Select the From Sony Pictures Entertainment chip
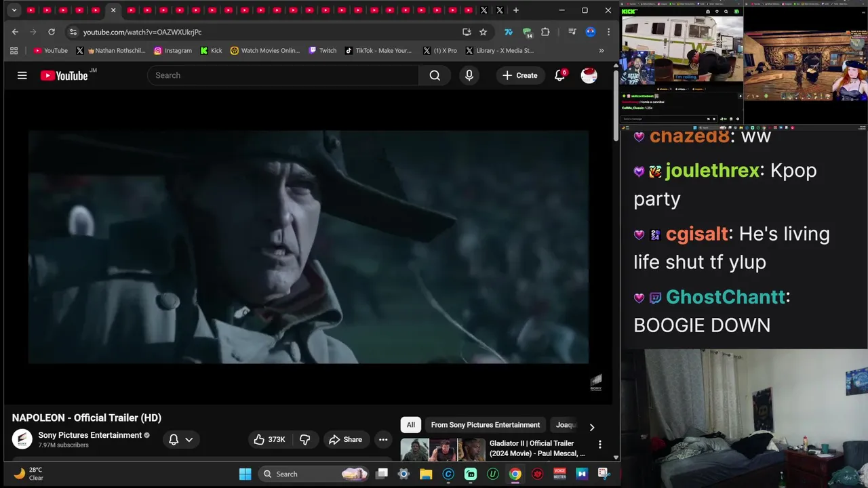The height and width of the screenshot is (488, 868). click(486, 425)
